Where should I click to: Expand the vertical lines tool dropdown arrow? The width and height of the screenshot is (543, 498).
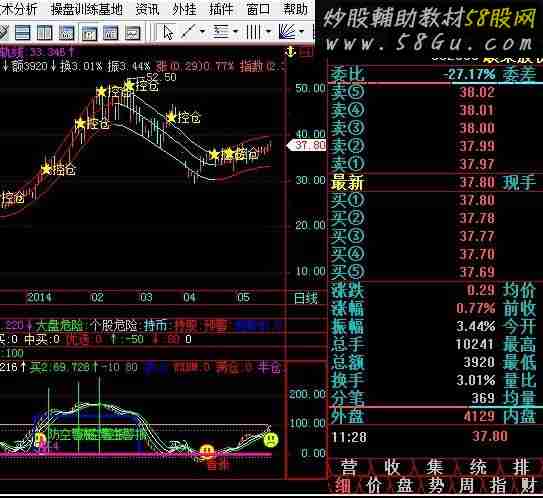(x=268, y=32)
